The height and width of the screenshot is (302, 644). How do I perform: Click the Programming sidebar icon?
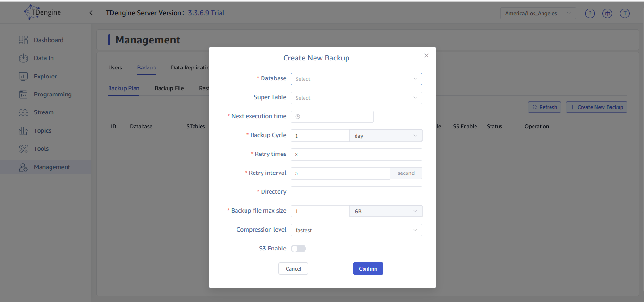(x=24, y=95)
